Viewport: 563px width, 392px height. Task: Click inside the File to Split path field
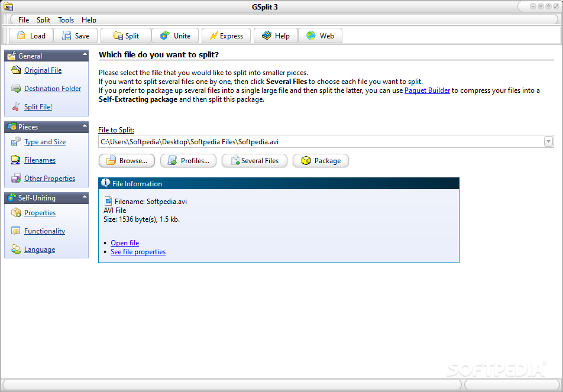pos(321,141)
